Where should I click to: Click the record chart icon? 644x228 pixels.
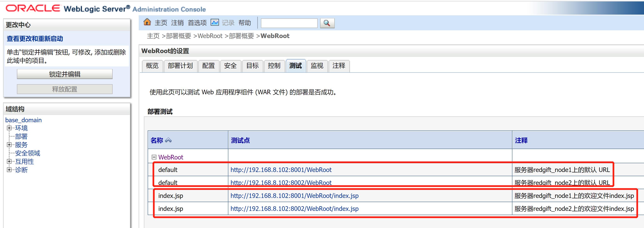215,22
